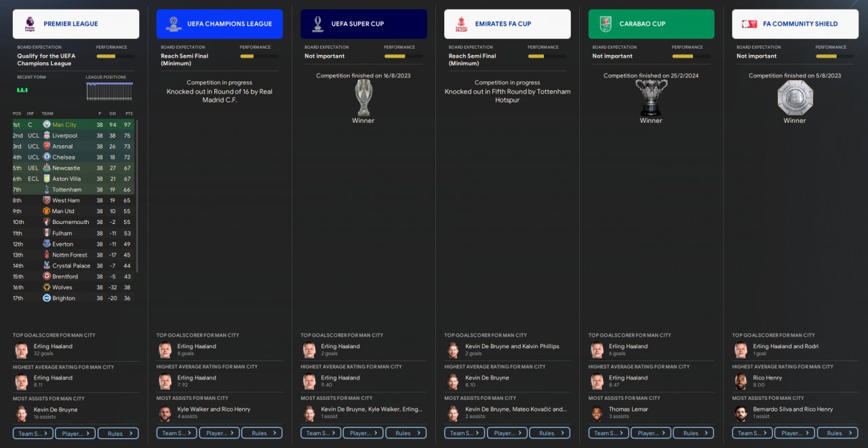
Task: Open Player... button under Emirates FA Cup
Action: pyautogui.click(x=507, y=433)
